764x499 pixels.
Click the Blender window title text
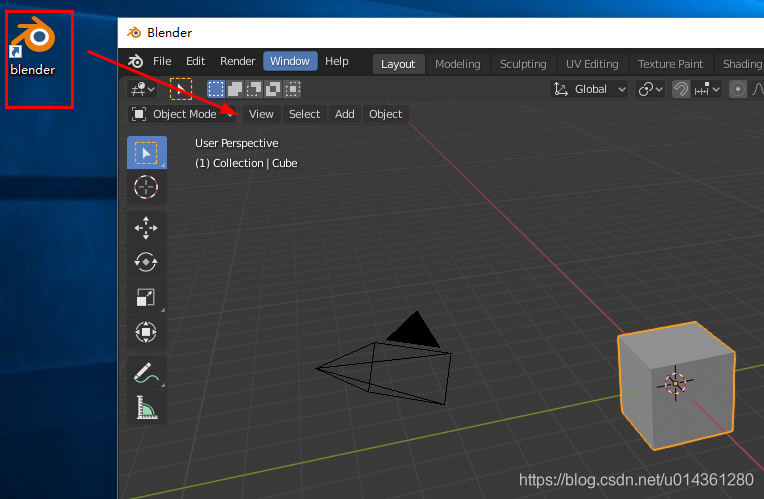(170, 33)
